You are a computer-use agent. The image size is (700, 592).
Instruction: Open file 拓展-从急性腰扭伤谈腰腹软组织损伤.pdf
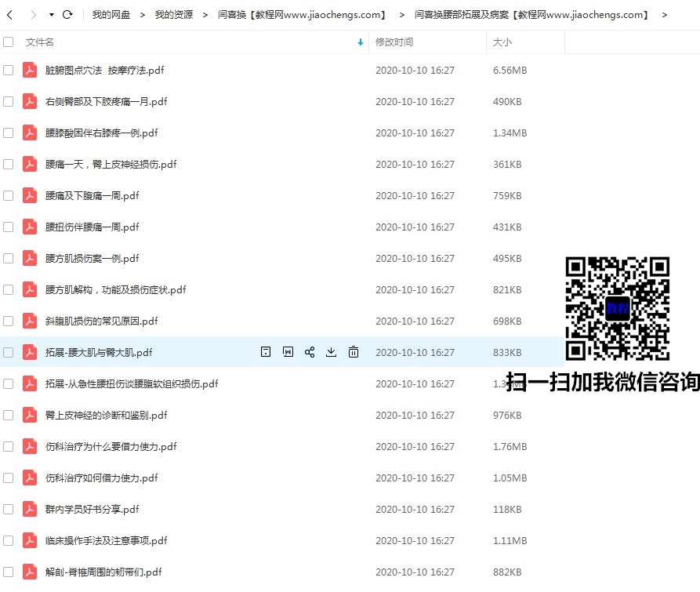(x=131, y=383)
